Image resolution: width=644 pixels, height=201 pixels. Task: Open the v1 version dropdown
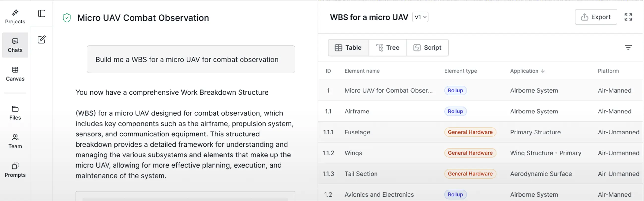[x=420, y=17]
